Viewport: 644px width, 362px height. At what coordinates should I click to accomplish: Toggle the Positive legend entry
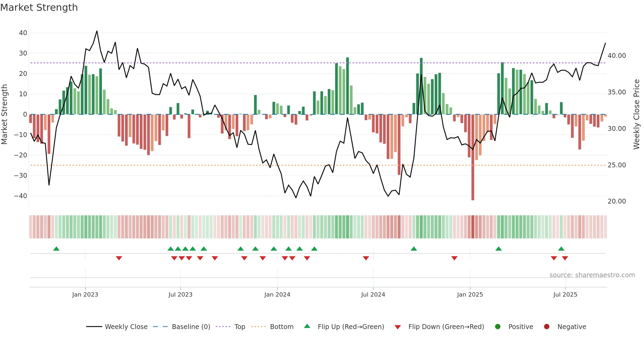tap(514, 327)
